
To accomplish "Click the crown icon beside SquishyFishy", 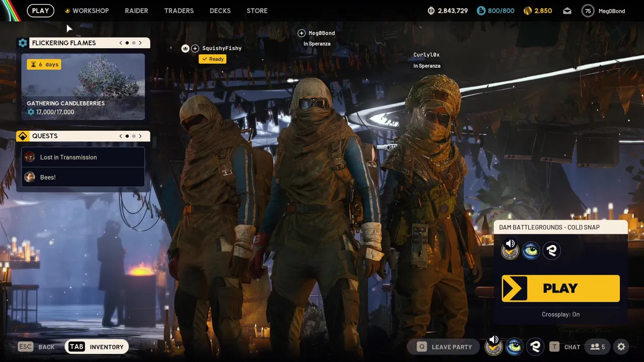I will 185,48.
